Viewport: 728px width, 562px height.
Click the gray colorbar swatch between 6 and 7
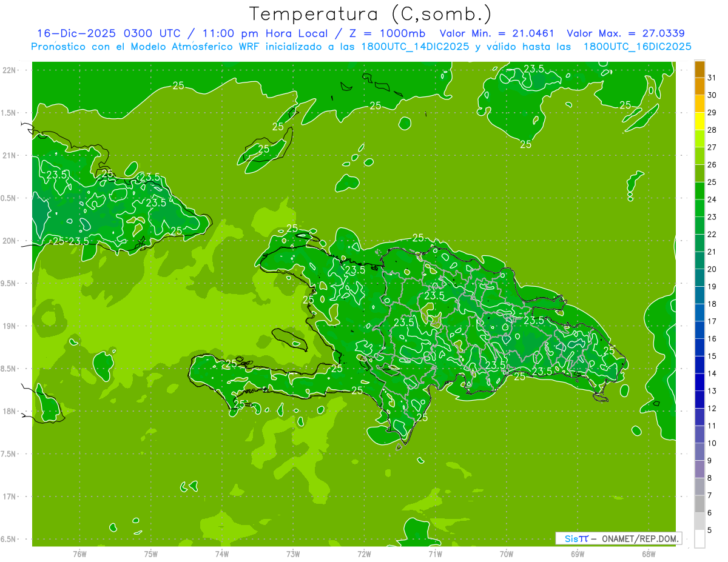(699, 504)
